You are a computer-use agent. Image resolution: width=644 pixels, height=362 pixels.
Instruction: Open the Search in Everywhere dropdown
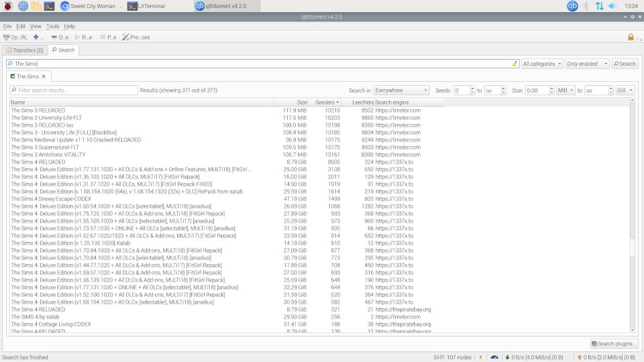[401, 90]
